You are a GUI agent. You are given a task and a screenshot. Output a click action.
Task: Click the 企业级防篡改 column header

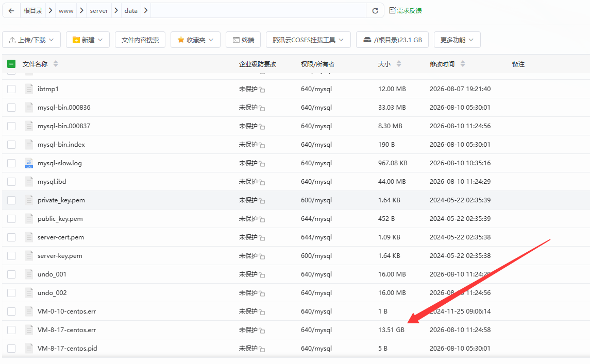coord(258,64)
